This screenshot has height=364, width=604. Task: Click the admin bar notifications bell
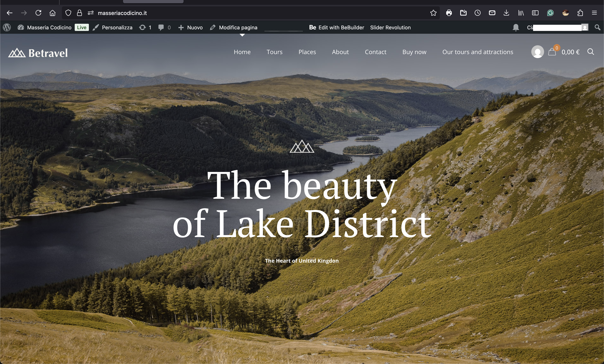coord(516,27)
